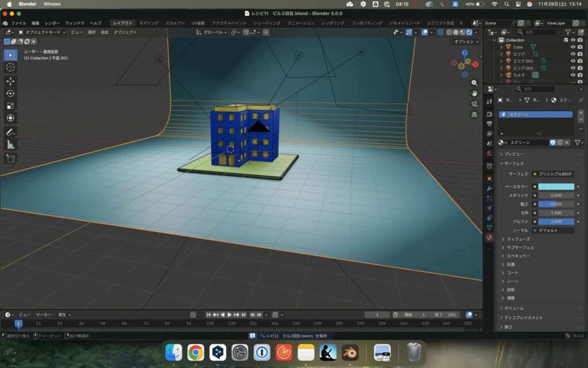Select the Cursor tool

pos(10,67)
